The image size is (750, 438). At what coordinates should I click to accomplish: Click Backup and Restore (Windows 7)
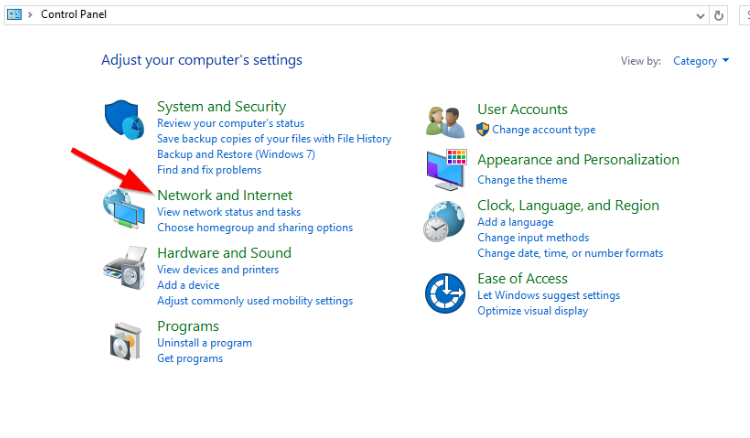click(236, 154)
